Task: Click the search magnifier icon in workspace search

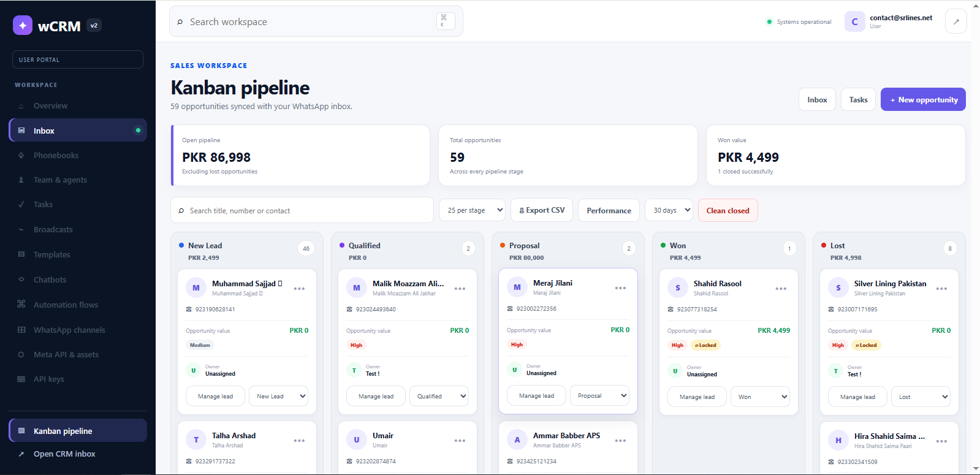Action: [180, 22]
